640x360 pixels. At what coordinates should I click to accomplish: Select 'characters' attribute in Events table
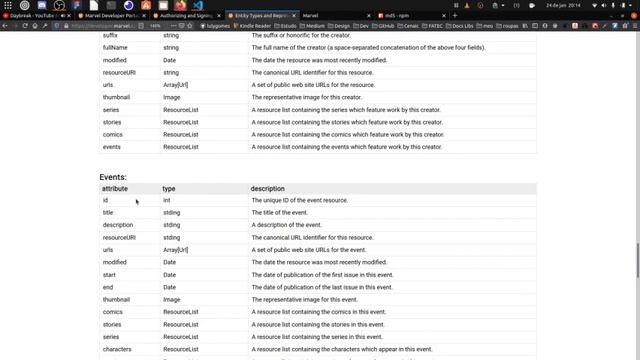point(117,349)
